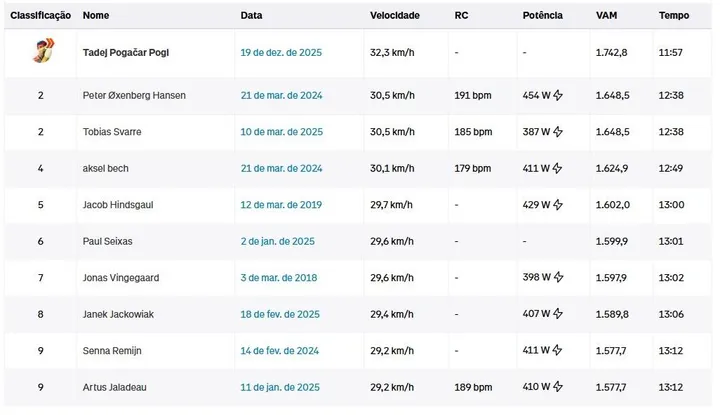Click the lightning bolt icon beside 410 W
The height and width of the screenshot is (415, 720).
tap(558, 387)
